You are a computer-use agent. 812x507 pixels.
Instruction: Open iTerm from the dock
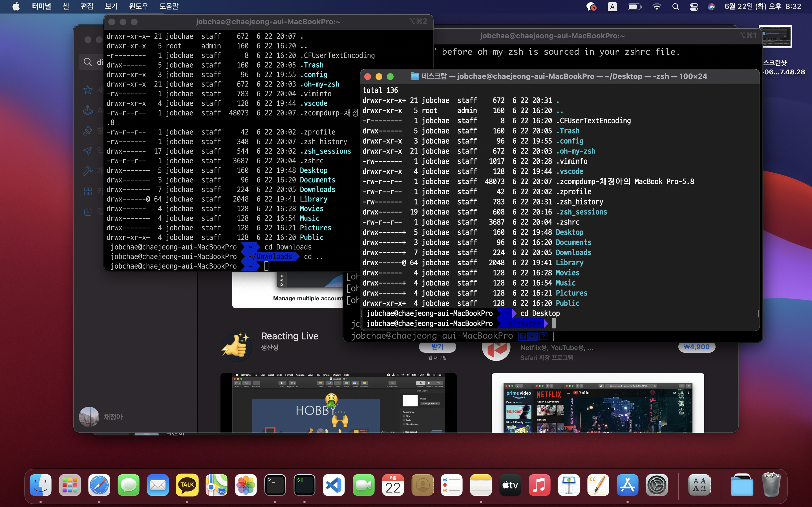(304, 484)
